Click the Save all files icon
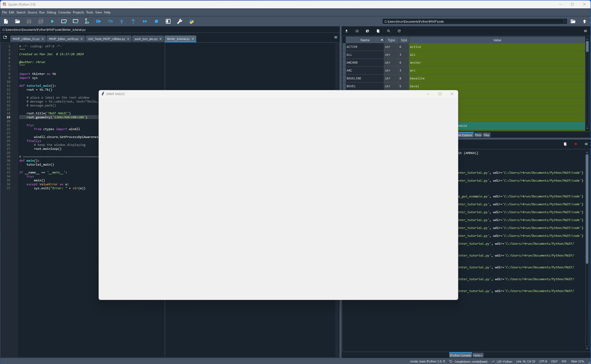 pos(41,21)
